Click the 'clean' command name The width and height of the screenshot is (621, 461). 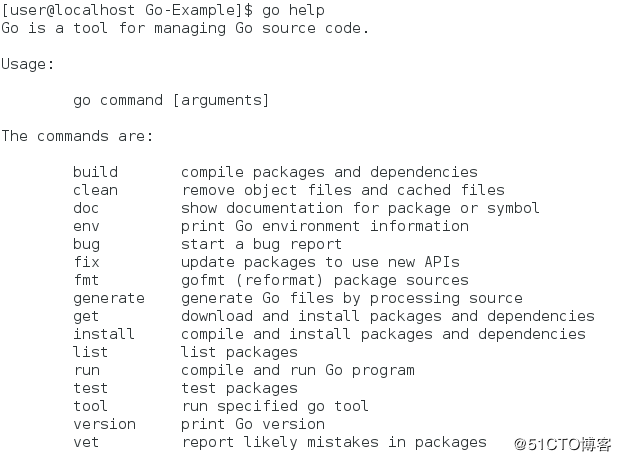95,190
